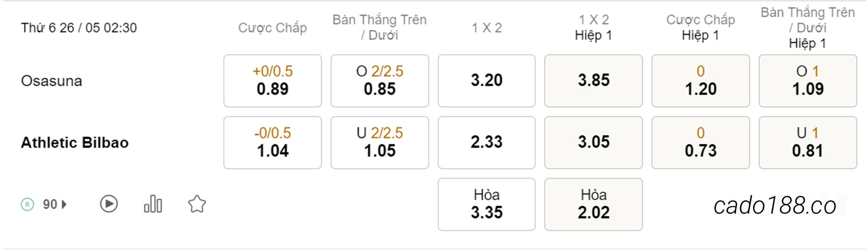Bet Athletic Bilbao to win at 2.33
Viewport: 868px width, 251px height.
(x=487, y=143)
